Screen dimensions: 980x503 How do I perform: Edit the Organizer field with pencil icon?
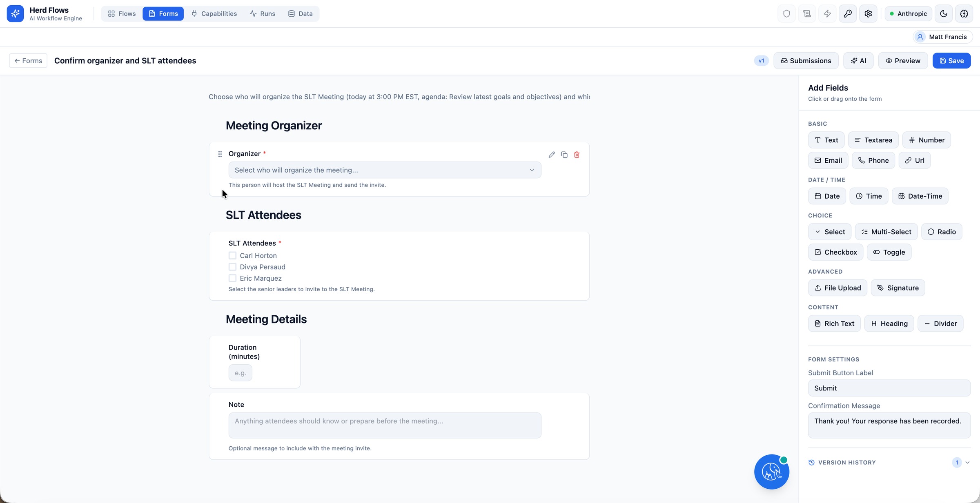tap(552, 155)
